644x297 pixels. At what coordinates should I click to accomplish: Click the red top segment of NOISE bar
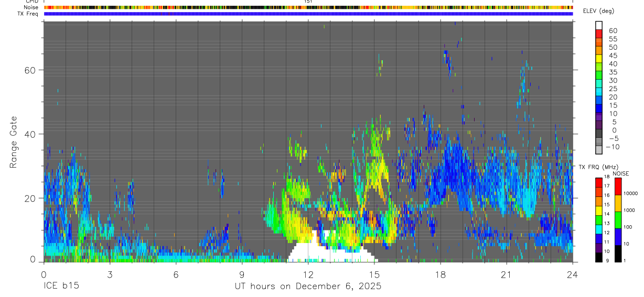(x=618, y=186)
